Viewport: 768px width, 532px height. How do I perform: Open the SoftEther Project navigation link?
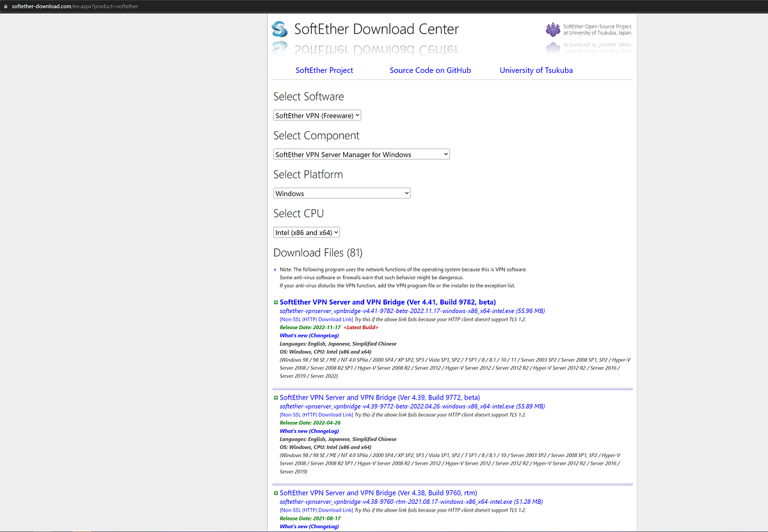point(324,70)
